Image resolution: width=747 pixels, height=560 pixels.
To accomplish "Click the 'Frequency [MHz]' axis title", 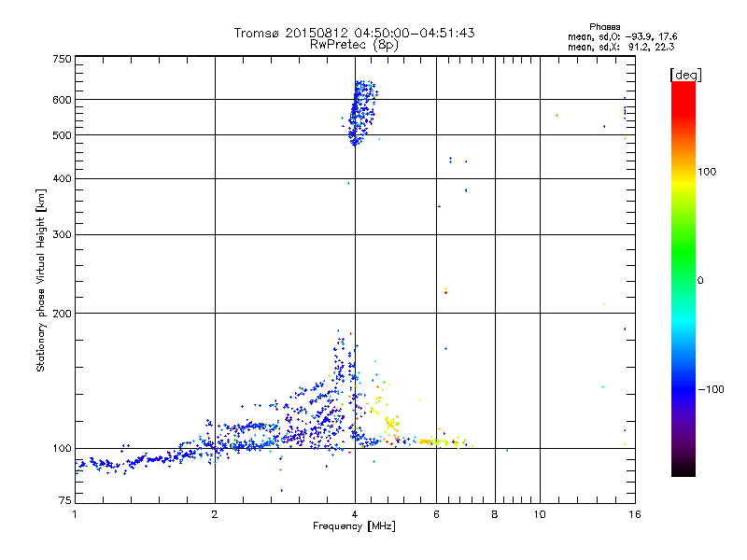I will [x=354, y=526].
